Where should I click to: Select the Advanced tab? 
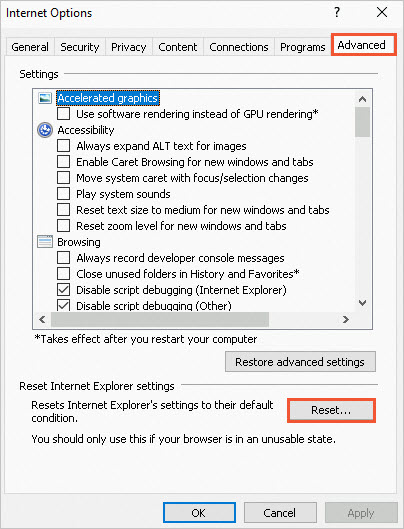coord(363,45)
